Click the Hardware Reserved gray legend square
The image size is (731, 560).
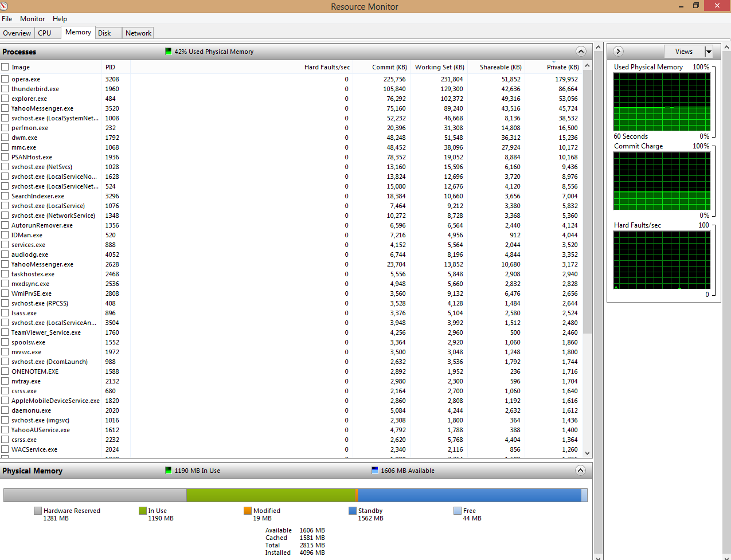coord(38,511)
